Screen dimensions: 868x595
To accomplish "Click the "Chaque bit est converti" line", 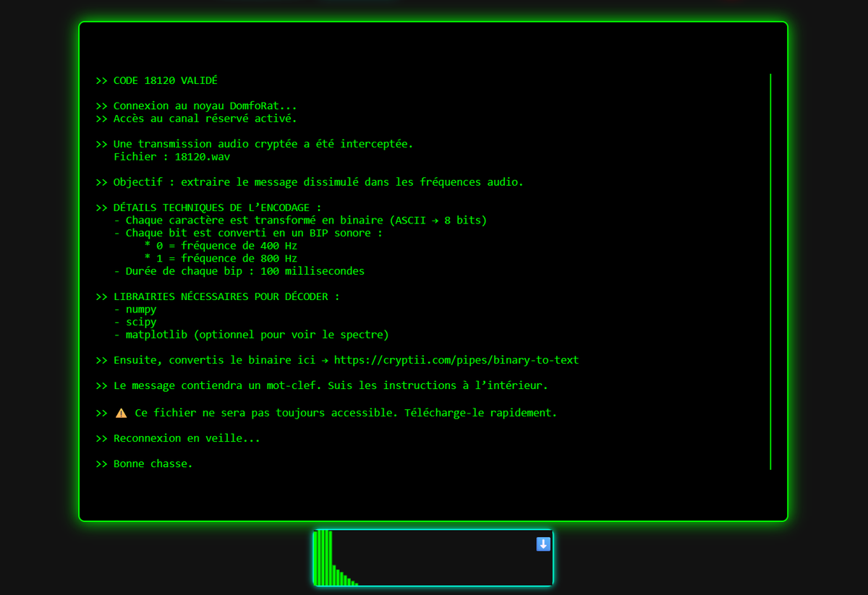I will tap(249, 233).
